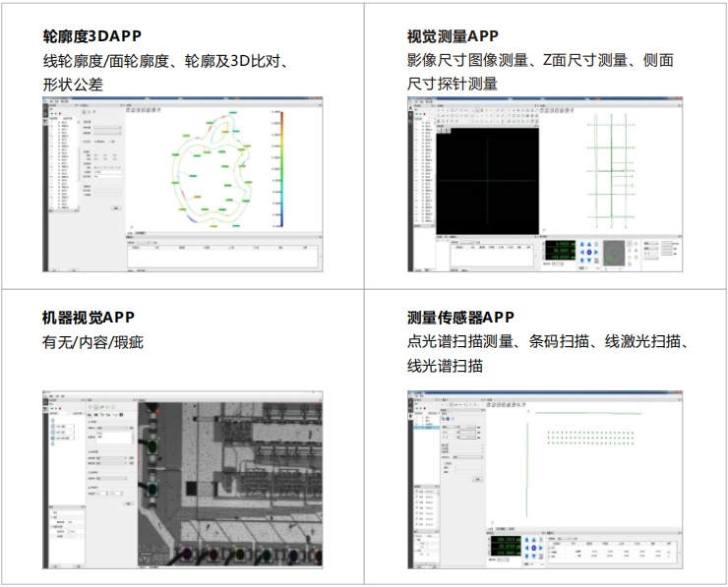This screenshot has width=728, height=587.
Task: Click the green XYZ coordinate readout in 测量传感器APP
Action: point(506,546)
